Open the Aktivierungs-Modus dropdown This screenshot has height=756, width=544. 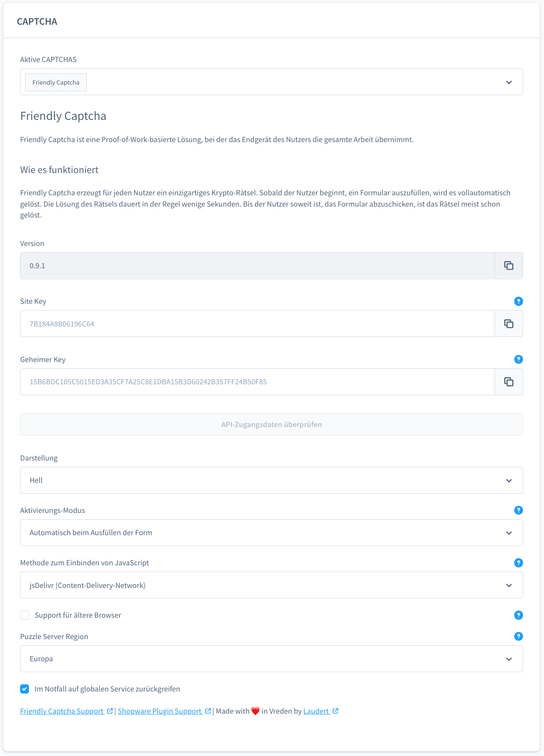coord(271,533)
